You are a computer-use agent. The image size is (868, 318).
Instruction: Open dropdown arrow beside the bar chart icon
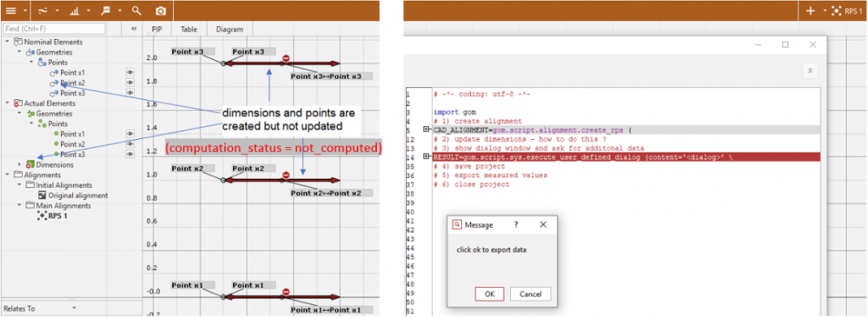click(x=89, y=10)
